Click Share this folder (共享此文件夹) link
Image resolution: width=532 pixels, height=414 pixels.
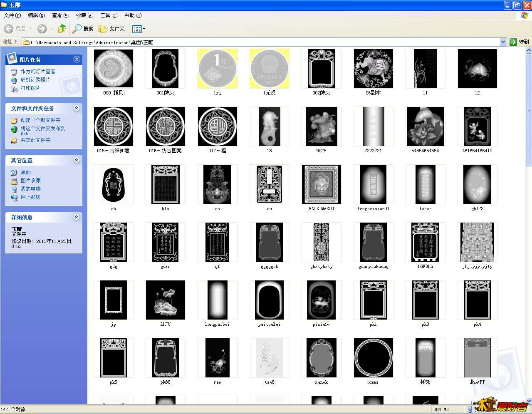click(35, 140)
